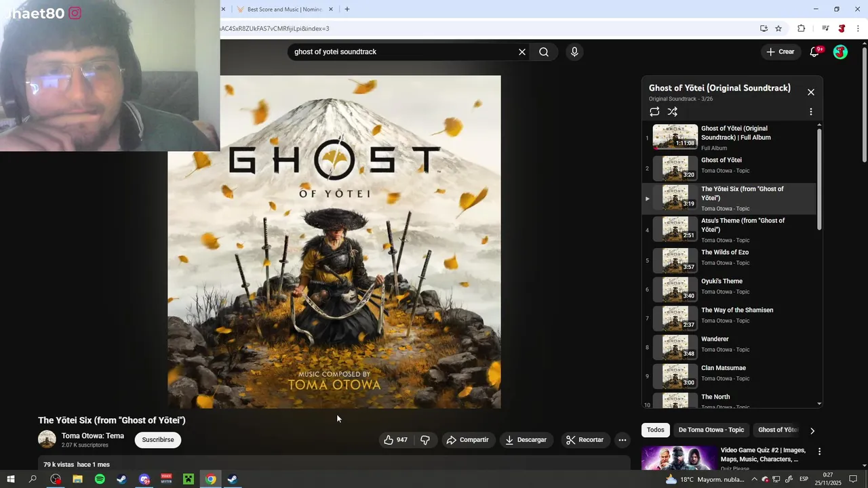Viewport: 868px width, 488px height.
Task: Clear the YouTube search box with X
Action: tap(522, 52)
